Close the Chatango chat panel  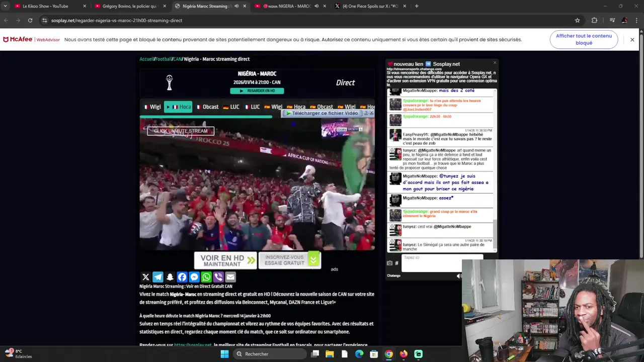tap(495, 63)
